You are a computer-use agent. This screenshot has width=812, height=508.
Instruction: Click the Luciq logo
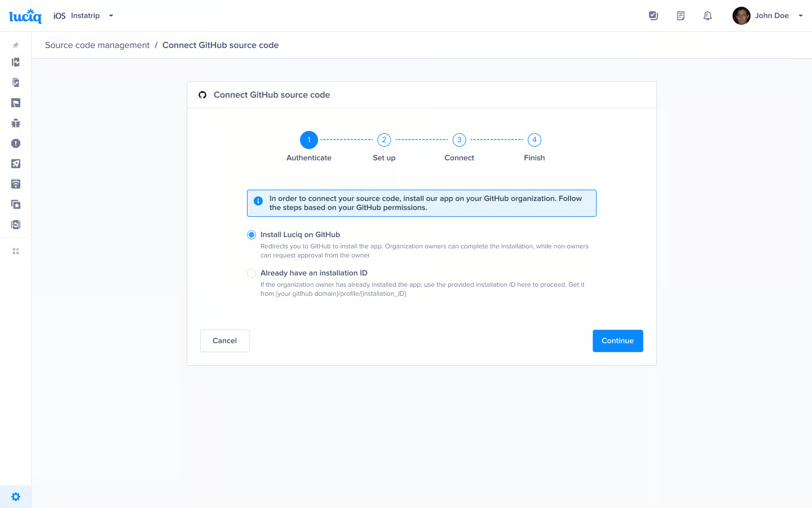25,16
